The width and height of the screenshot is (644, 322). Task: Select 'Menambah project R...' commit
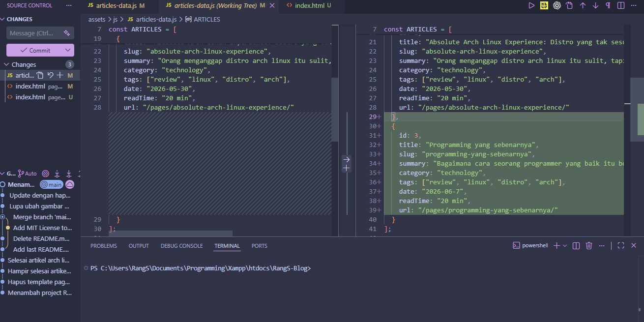[40, 293]
